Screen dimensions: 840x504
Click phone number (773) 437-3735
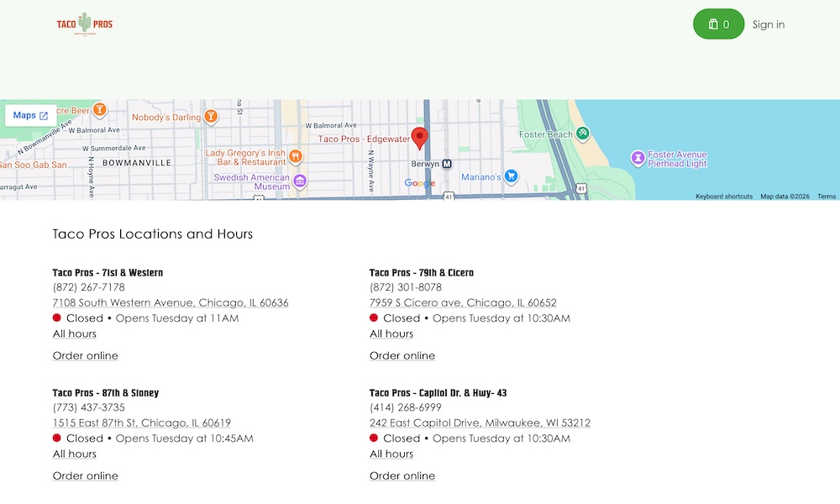(88, 407)
